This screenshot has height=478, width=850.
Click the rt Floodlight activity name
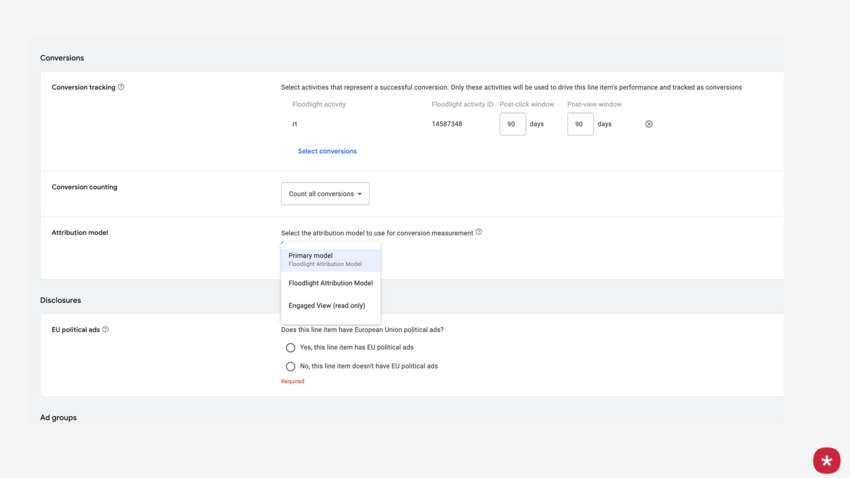tap(295, 124)
